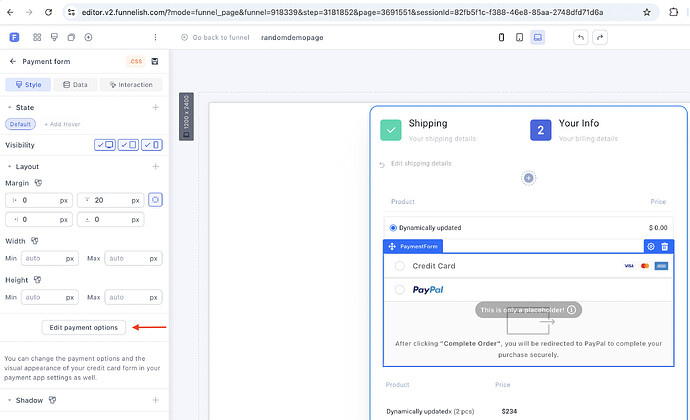This screenshot has width=690, height=420.
Task: Switch to mobile device preview
Action: tap(501, 37)
